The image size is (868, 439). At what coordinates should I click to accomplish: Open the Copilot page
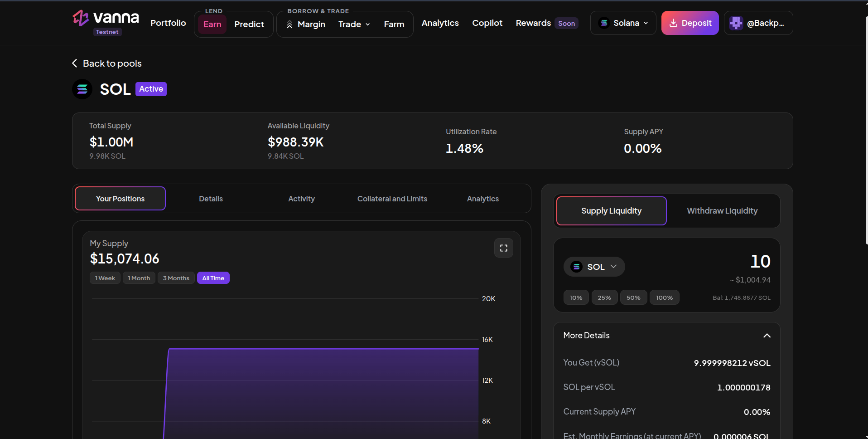click(x=487, y=23)
